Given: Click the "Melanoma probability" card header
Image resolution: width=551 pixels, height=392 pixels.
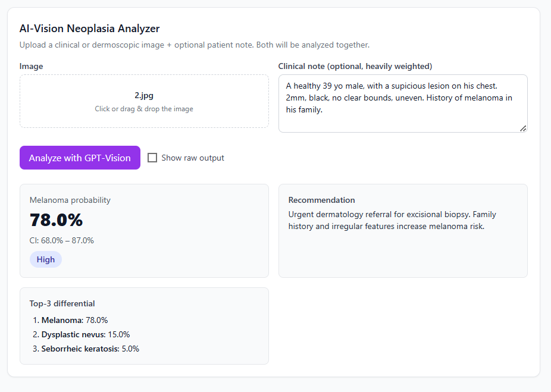Looking at the screenshot, I should (70, 200).
